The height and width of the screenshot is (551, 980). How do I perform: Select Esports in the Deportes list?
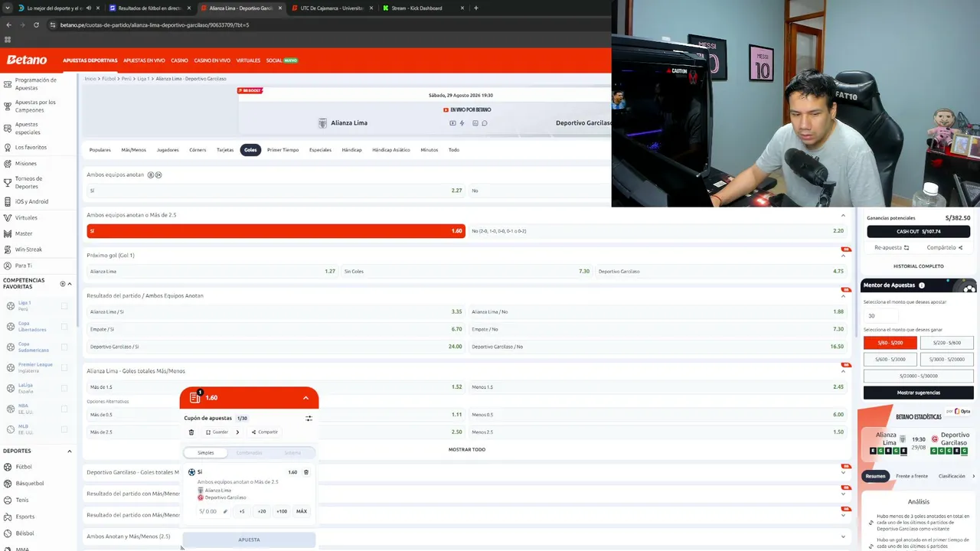coord(24,517)
